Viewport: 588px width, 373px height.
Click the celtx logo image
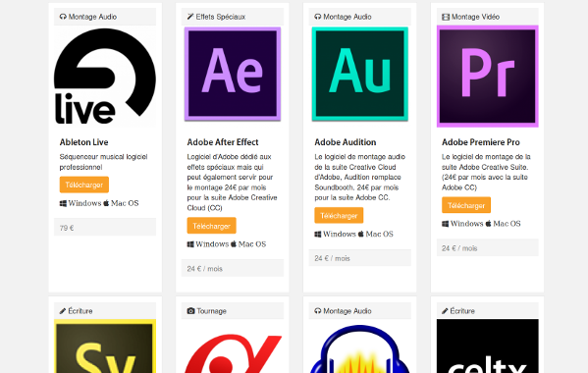[x=488, y=346]
